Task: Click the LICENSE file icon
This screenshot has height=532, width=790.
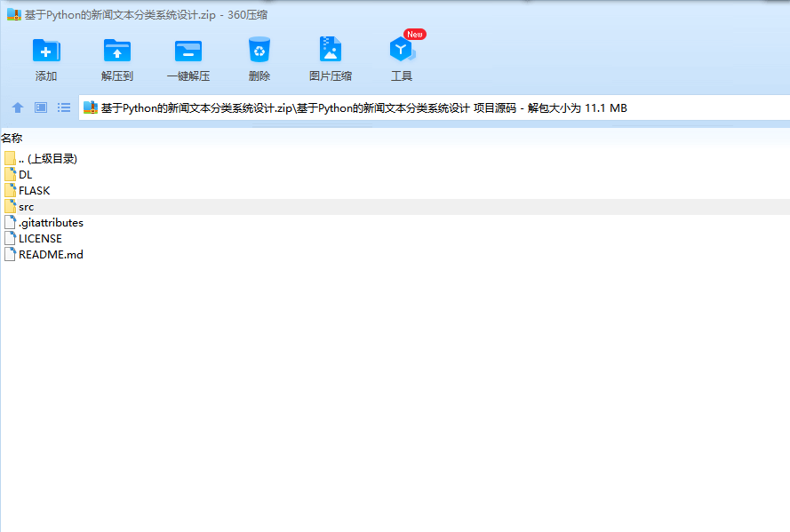Action: click(10, 239)
